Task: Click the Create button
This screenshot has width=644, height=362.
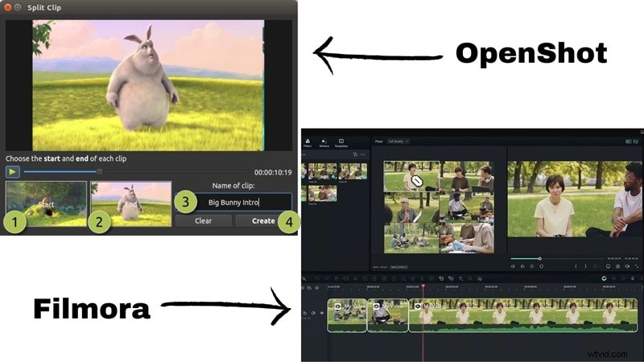Action: pos(263,220)
